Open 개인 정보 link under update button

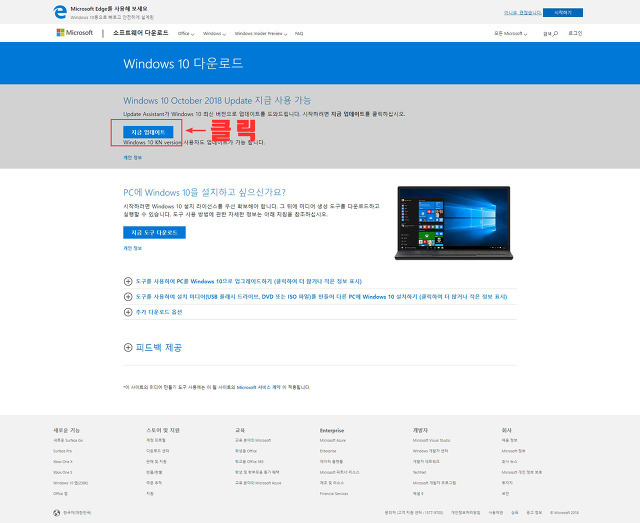click(x=132, y=158)
